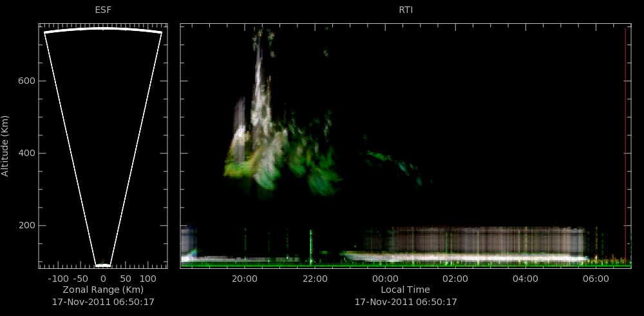The image size is (644, 316).
Task: Click the timestamp under the ESF plot
Action: coord(103,302)
